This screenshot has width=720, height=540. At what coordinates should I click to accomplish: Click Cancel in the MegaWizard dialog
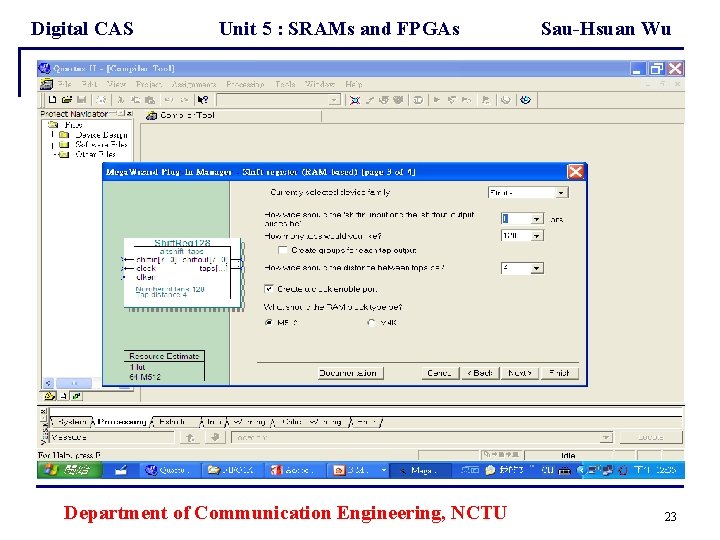coord(439,373)
